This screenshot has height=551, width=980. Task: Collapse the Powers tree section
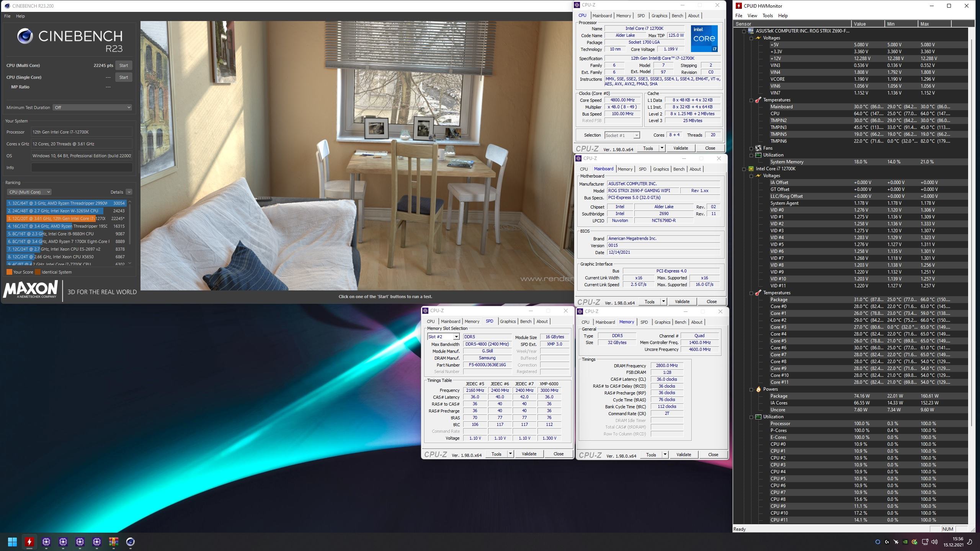751,389
